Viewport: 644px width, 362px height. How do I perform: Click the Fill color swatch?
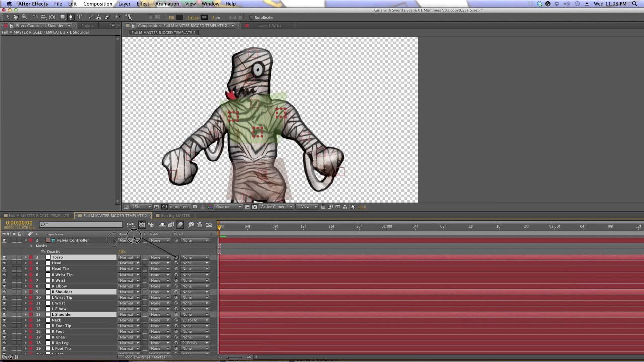[x=180, y=17]
